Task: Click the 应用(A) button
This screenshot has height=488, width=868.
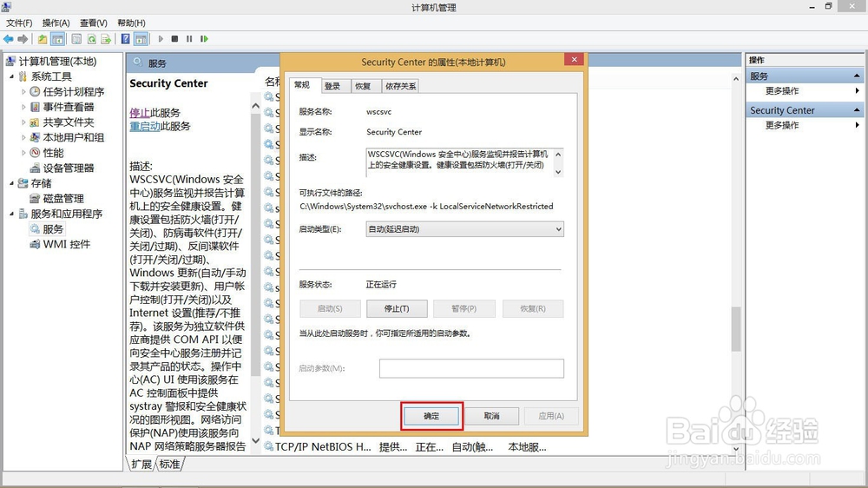Action: click(x=551, y=416)
